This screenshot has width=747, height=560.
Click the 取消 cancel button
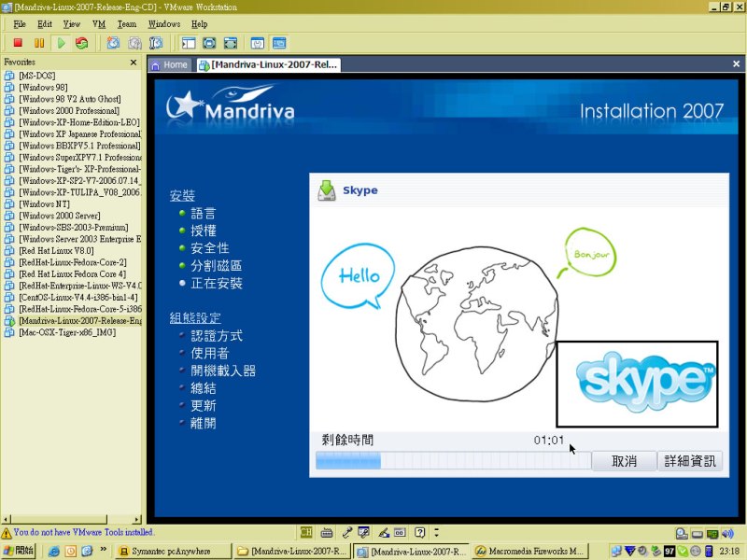tap(624, 461)
